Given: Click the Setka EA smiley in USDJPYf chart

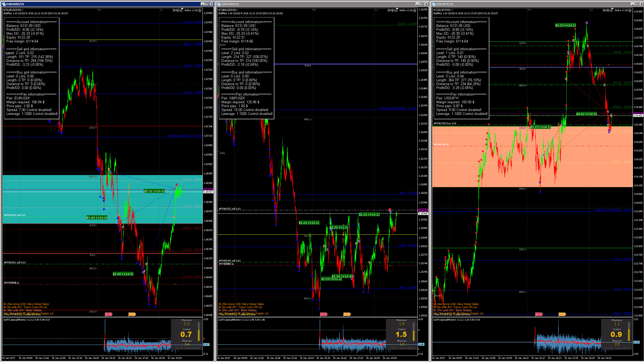Looking at the screenshot, I should [630, 10].
